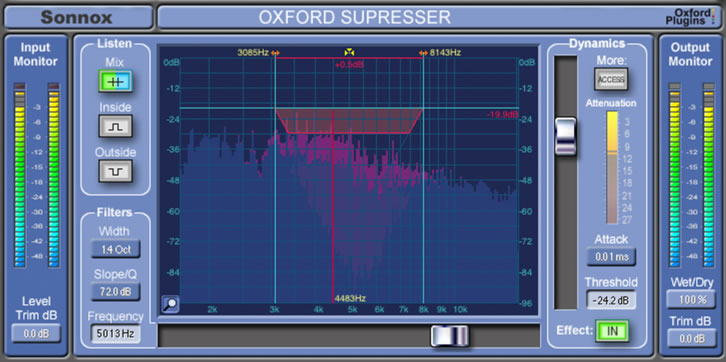The image size is (726, 362).
Task: Select the Outside listen mode button
Action: click(x=115, y=171)
